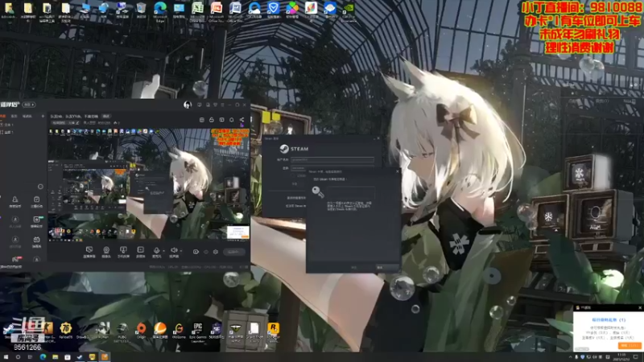Open Windows Start menu
644x362 pixels.
click(x=6, y=357)
